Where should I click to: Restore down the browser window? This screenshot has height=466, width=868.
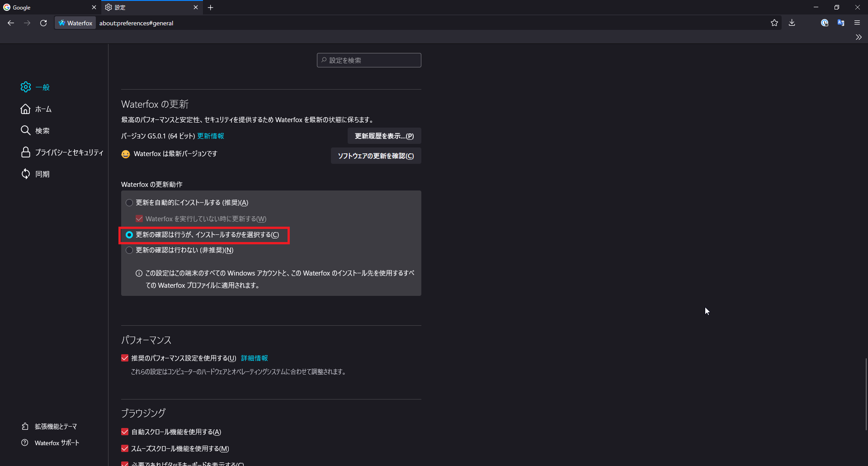(837, 7)
